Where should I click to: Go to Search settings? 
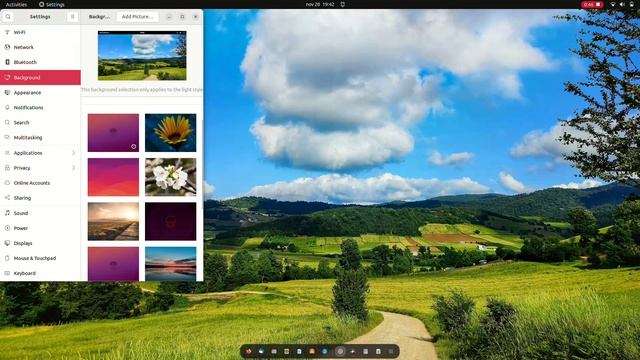(40, 122)
